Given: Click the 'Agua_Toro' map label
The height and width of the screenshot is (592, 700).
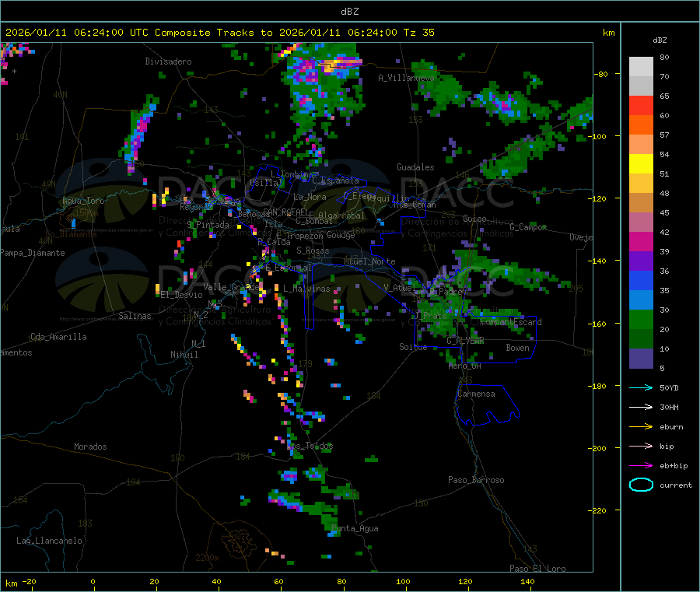Looking at the screenshot, I should tap(83, 201).
